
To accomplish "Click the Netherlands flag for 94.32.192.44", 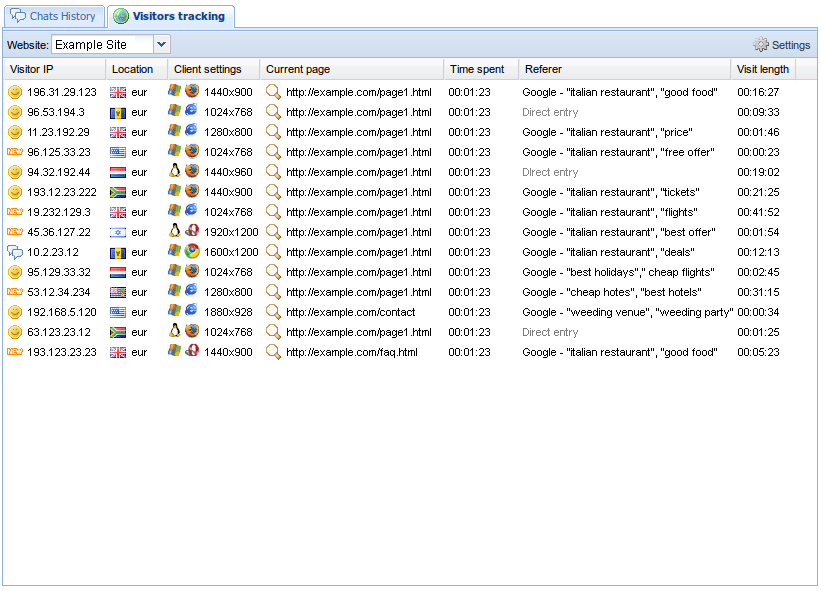I will 118,172.
